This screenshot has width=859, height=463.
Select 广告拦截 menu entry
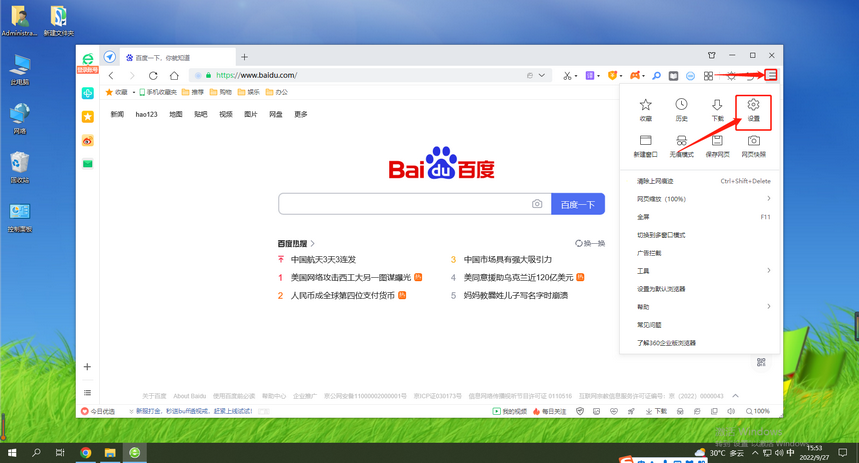click(x=703, y=253)
